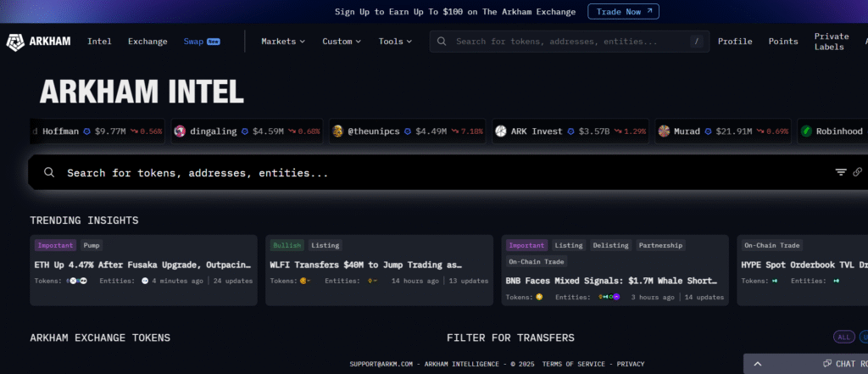Click the Partnership tag on the BNB card

[x=660, y=245]
